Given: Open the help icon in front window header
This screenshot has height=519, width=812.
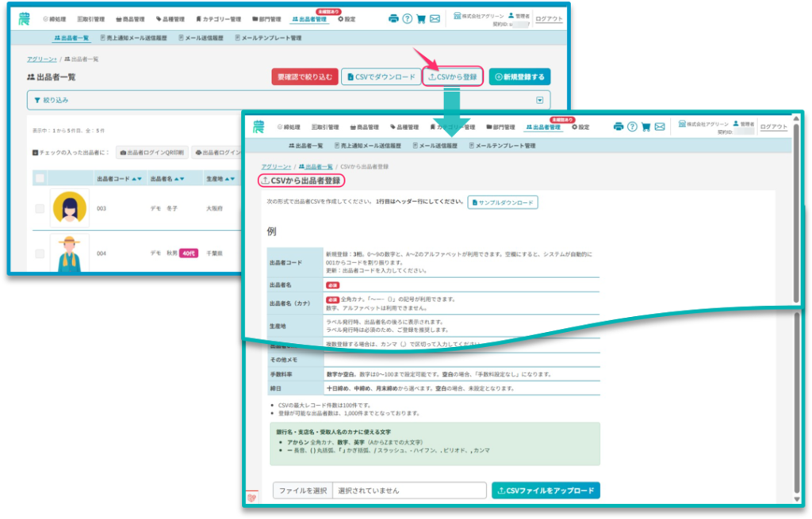Looking at the screenshot, I should [x=632, y=126].
